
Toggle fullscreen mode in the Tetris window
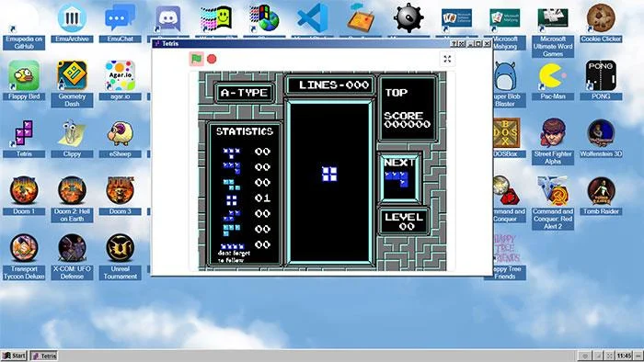(x=447, y=59)
